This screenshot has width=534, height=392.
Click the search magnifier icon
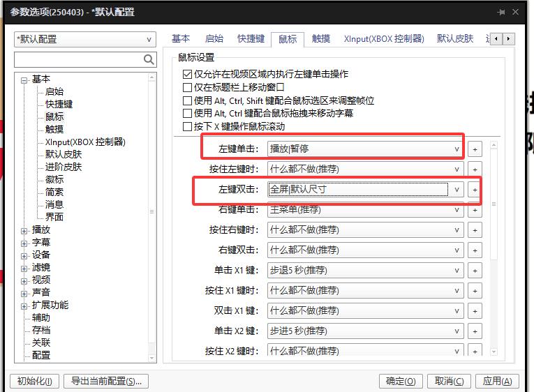(149, 60)
